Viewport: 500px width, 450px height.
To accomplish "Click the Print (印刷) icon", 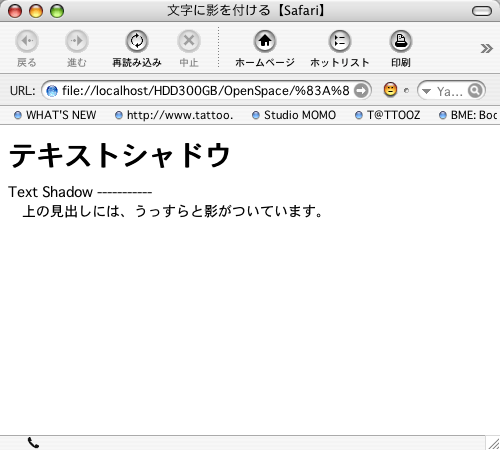I will tap(401, 41).
